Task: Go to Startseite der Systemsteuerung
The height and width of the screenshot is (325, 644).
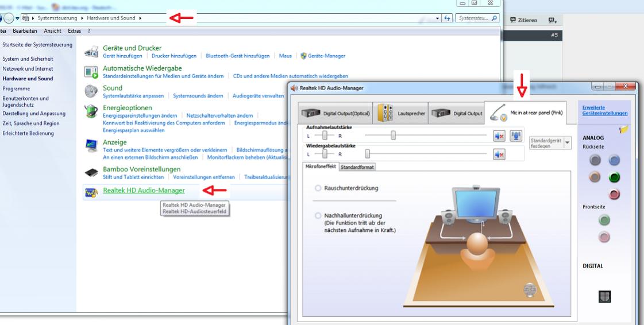Action: (37, 45)
